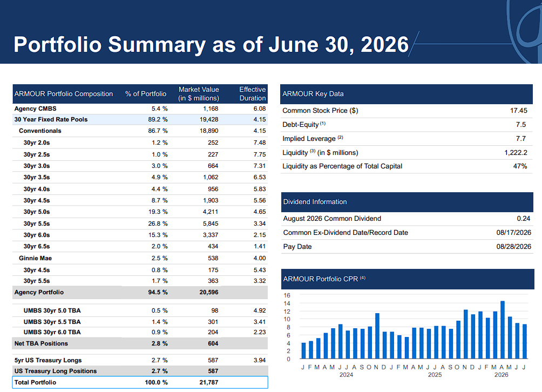Screen dimensions: 542x392
Task: Select the 'US Treasury Long Positions' label
Action: (x=56, y=371)
